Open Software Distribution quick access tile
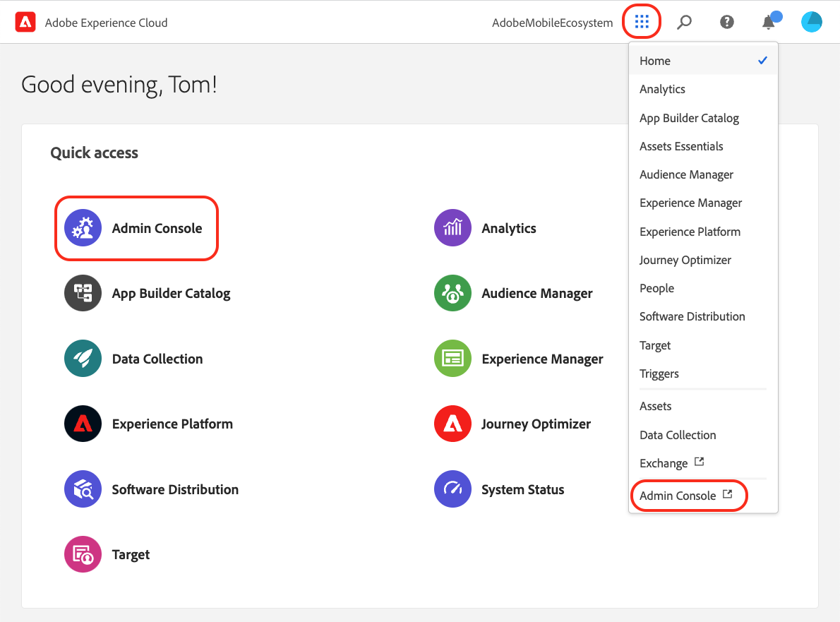The width and height of the screenshot is (840, 622). (152, 489)
